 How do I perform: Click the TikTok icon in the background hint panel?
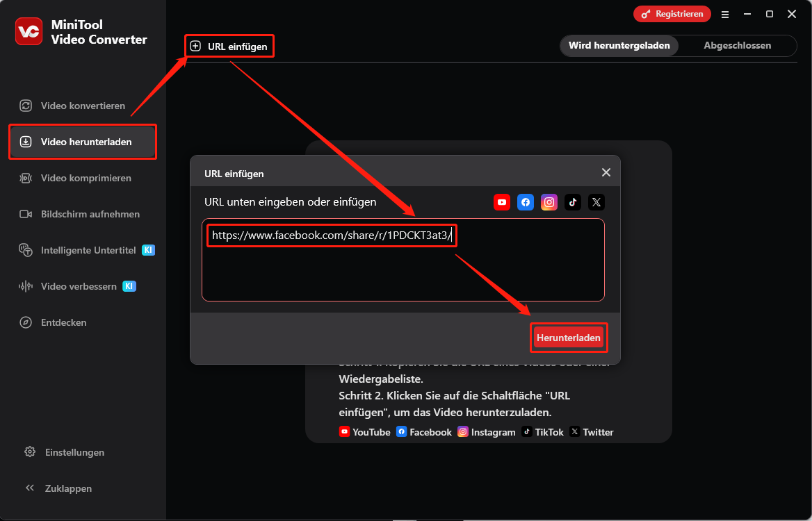pyautogui.click(x=527, y=431)
